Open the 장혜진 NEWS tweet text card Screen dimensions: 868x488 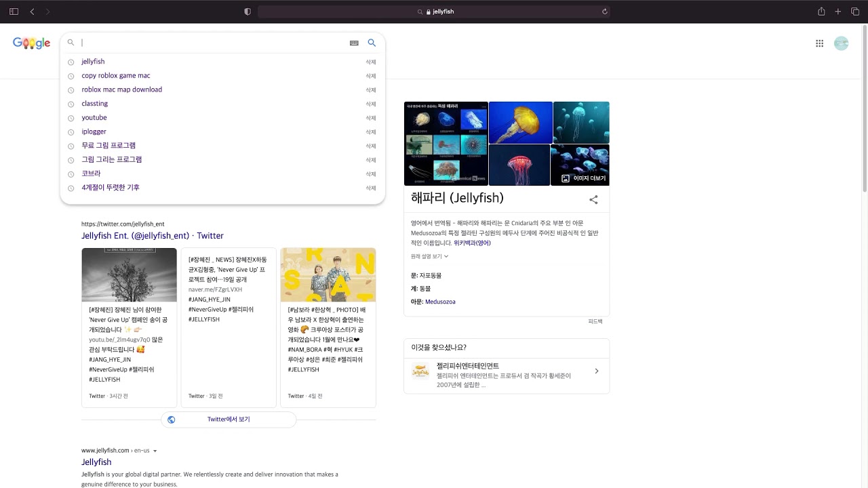tap(229, 327)
